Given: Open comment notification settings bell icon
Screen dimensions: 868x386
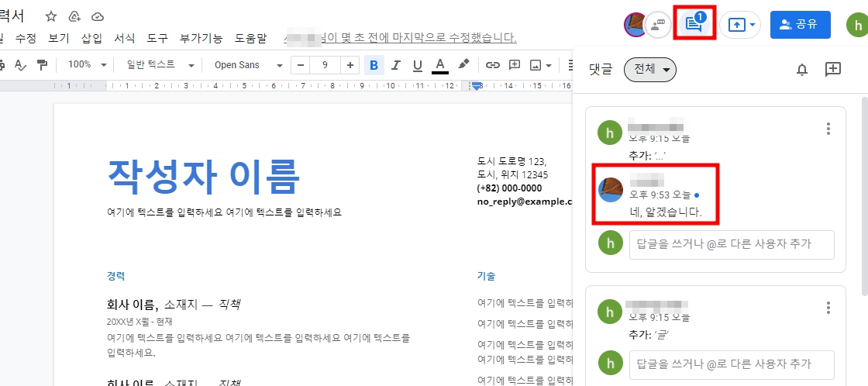Looking at the screenshot, I should pos(802,70).
